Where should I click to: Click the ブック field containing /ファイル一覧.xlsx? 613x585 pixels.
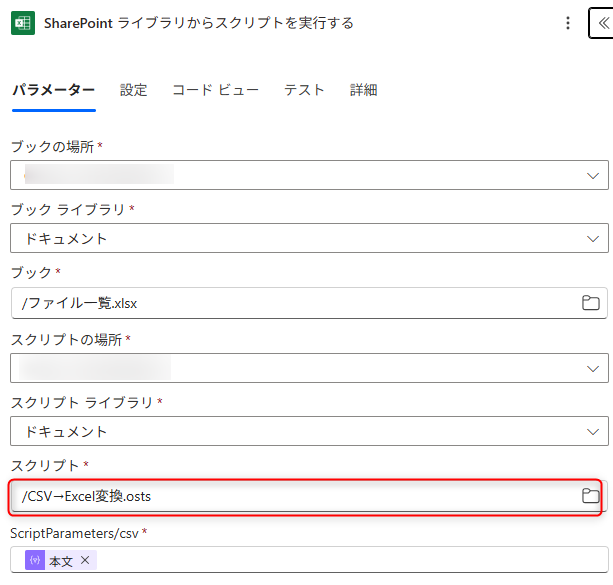tap(309, 303)
